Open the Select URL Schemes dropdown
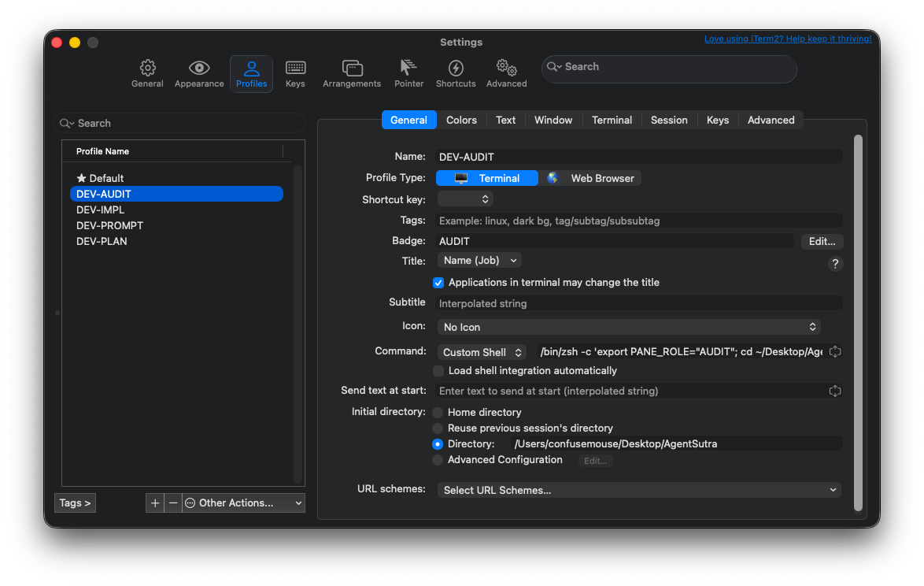This screenshot has height=586, width=924. [639, 489]
